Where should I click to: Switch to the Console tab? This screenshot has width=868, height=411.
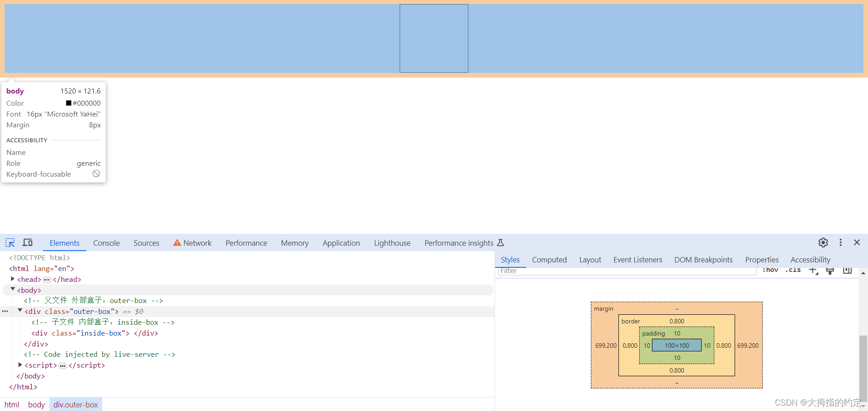click(106, 243)
